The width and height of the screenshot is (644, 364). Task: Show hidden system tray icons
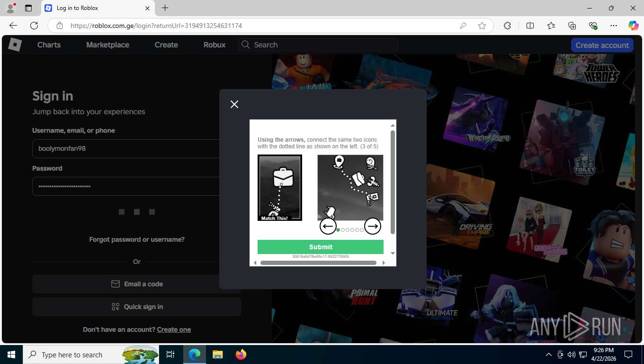tap(549, 355)
